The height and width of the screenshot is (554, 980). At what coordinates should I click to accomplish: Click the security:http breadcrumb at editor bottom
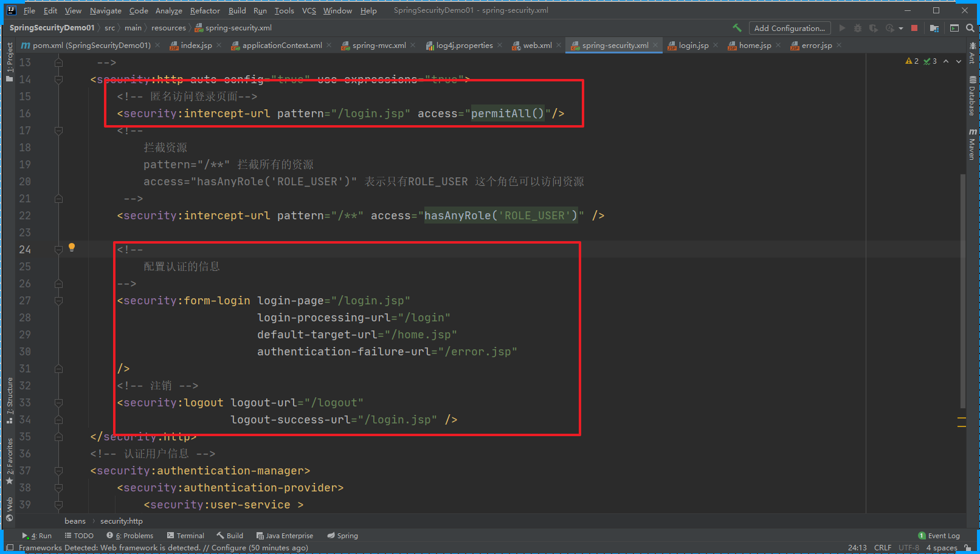point(122,521)
